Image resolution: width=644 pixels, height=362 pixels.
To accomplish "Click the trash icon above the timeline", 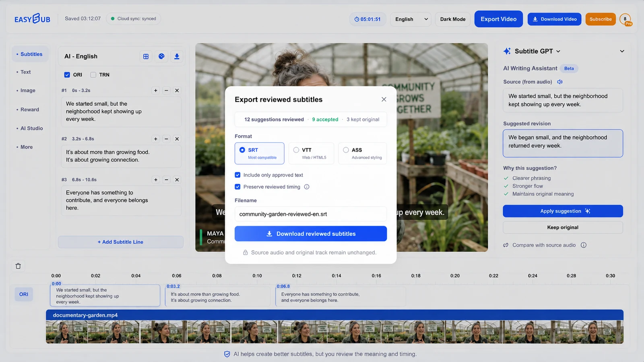I will 18,266.
